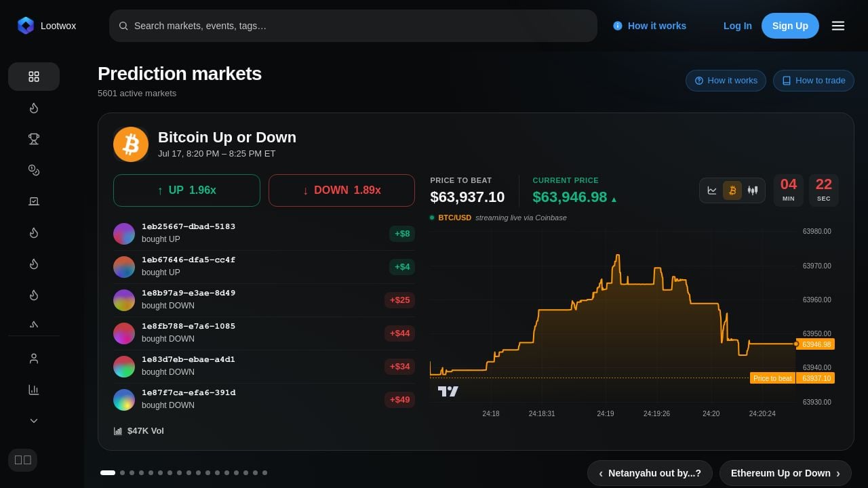Viewport: 868px width, 488px height.
Task: Switch to candlestick chart view
Action: (x=753, y=190)
